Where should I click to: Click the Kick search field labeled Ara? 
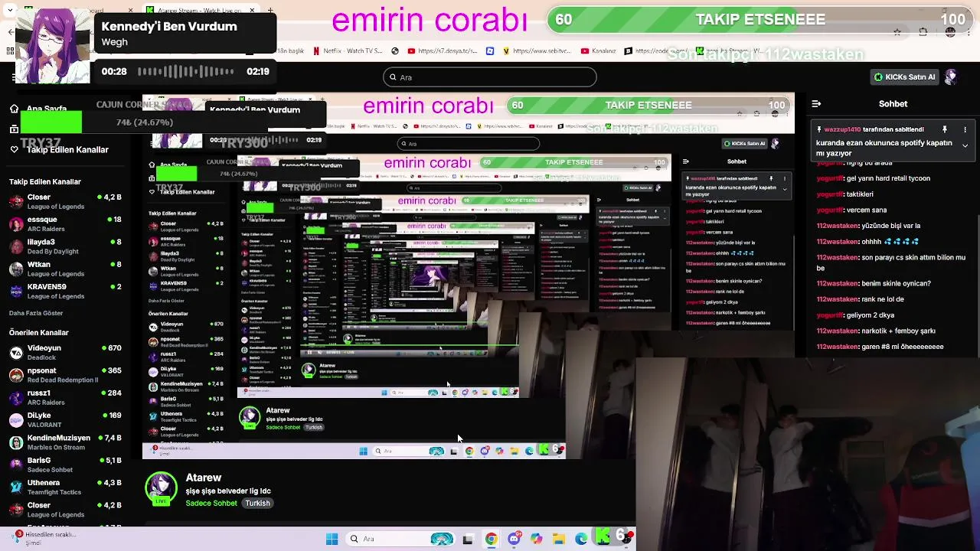[x=490, y=77]
